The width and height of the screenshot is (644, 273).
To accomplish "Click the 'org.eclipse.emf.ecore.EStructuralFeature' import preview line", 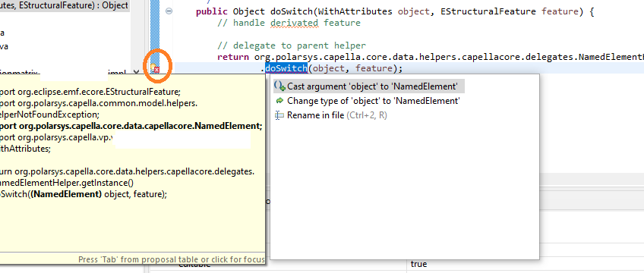I will click(90, 92).
